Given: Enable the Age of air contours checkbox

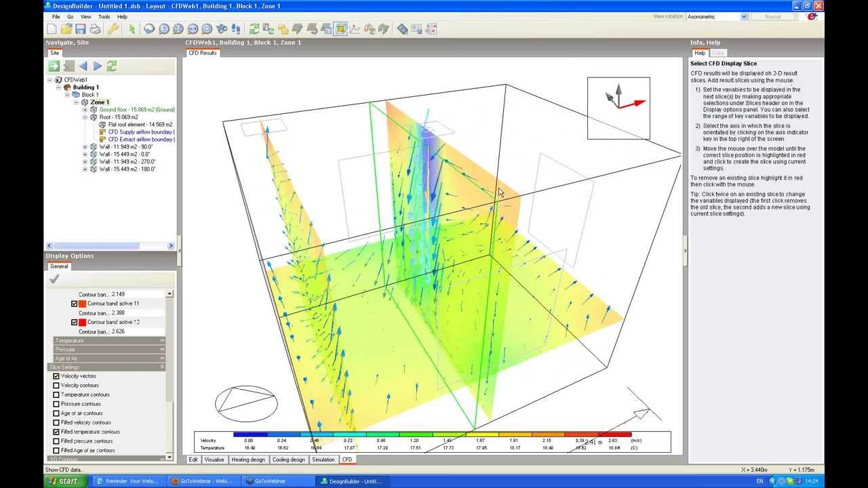Looking at the screenshot, I should 56,413.
